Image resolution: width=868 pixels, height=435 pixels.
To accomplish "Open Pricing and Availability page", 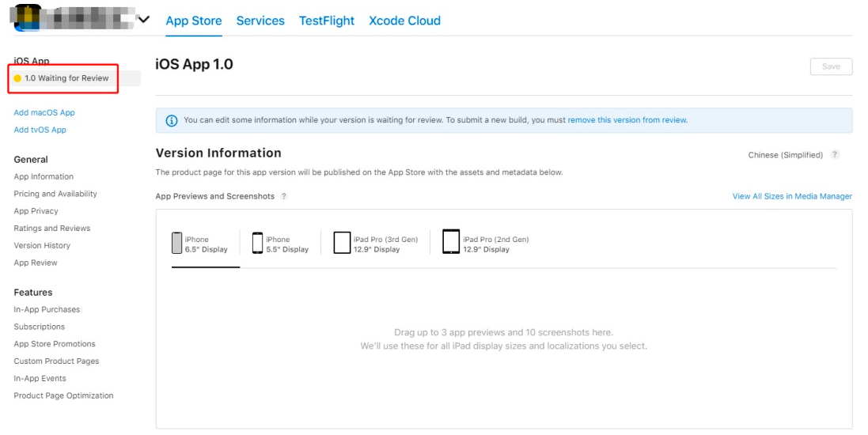I will coord(55,194).
